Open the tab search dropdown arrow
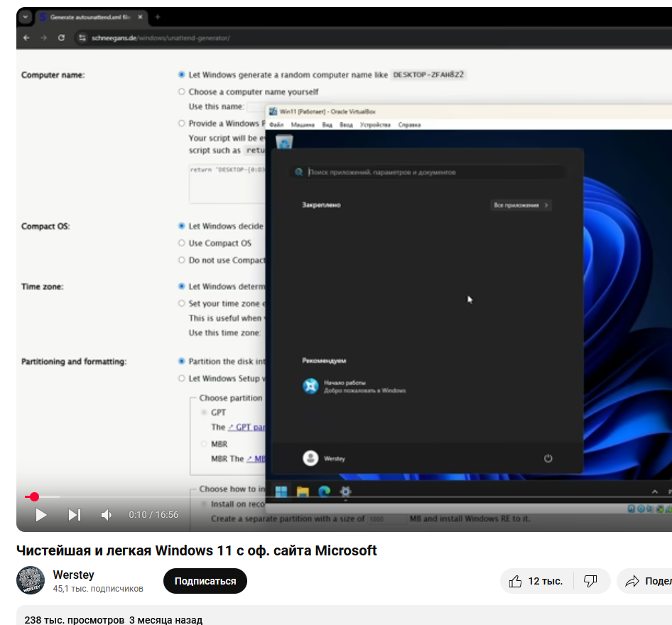Viewport: 672px width, 625px height. click(26, 17)
